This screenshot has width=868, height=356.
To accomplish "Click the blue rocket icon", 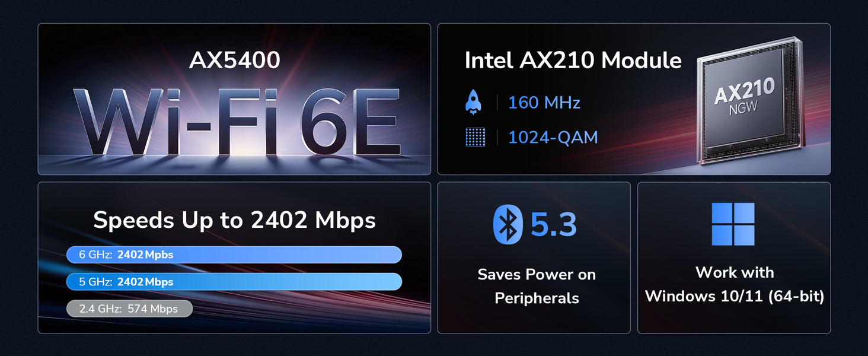I will (473, 103).
